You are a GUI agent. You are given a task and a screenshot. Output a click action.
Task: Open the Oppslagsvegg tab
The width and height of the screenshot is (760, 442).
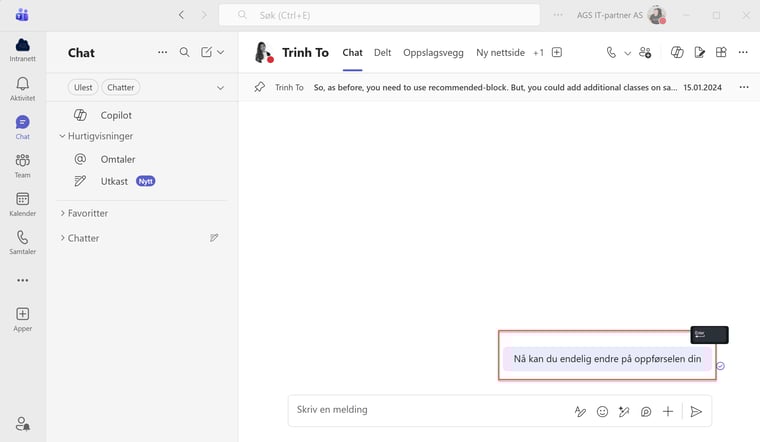[433, 53]
